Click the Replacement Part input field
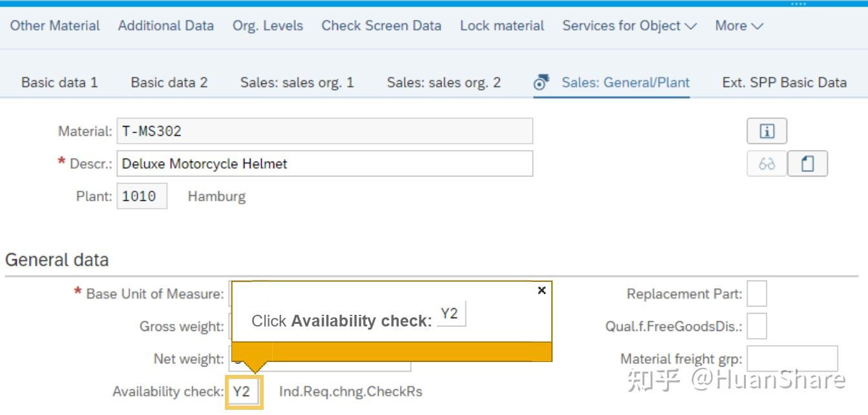The image size is (868, 415). click(x=756, y=293)
